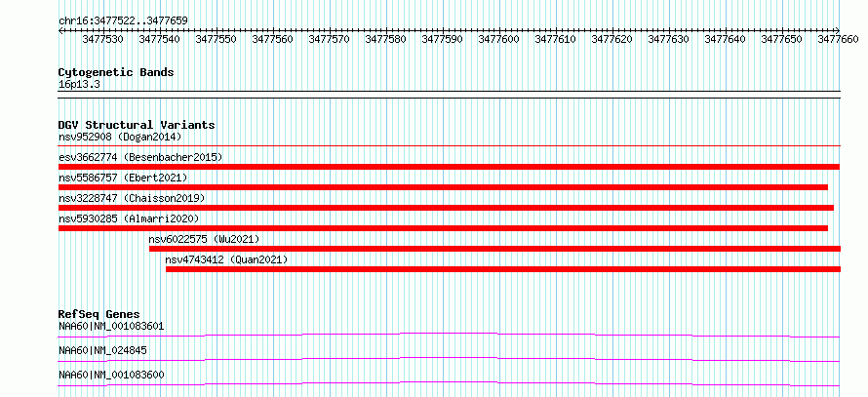Select the red bar under nsv4743412
The width and height of the screenshot is (868, 397).
point(503,269)
